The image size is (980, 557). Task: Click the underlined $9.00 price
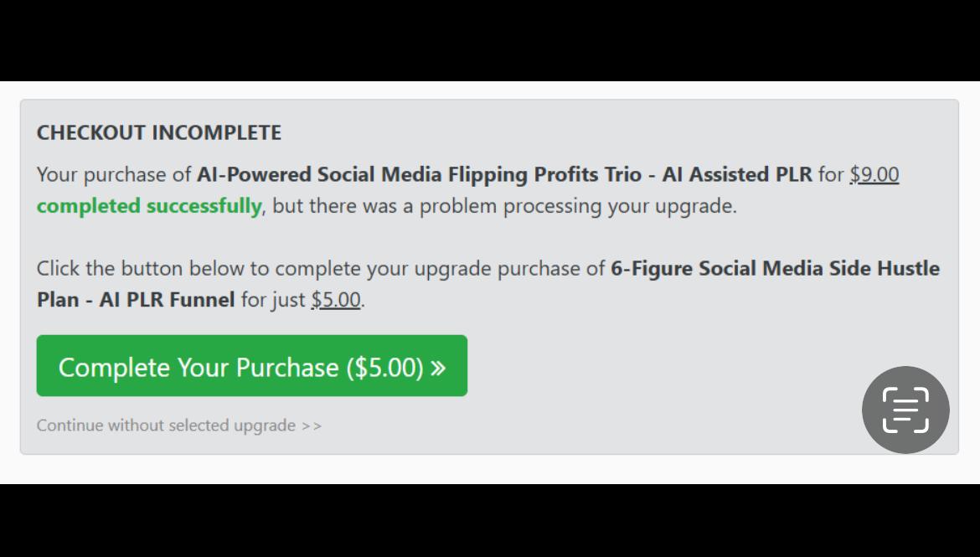(x=874, y=174)
